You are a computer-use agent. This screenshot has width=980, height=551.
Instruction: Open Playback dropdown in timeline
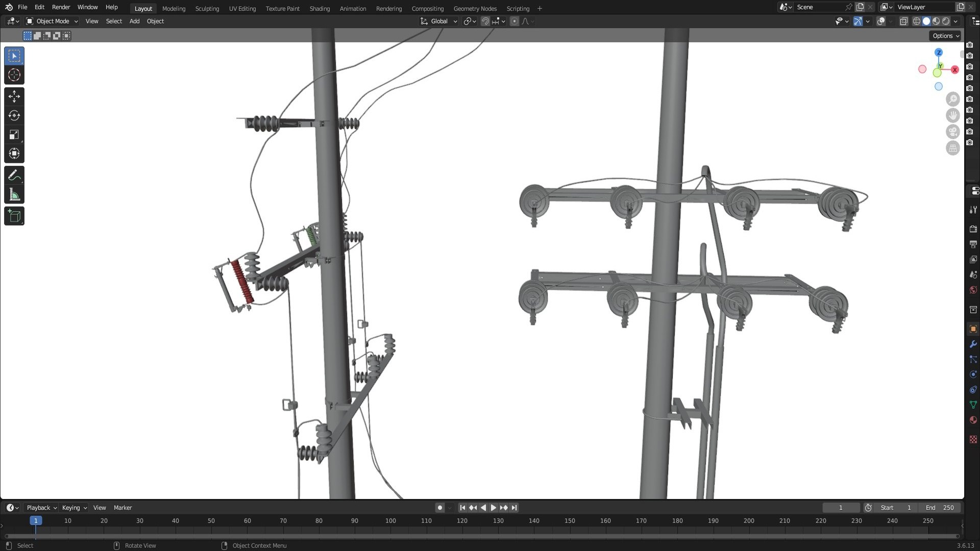click(x=41, y=508)
